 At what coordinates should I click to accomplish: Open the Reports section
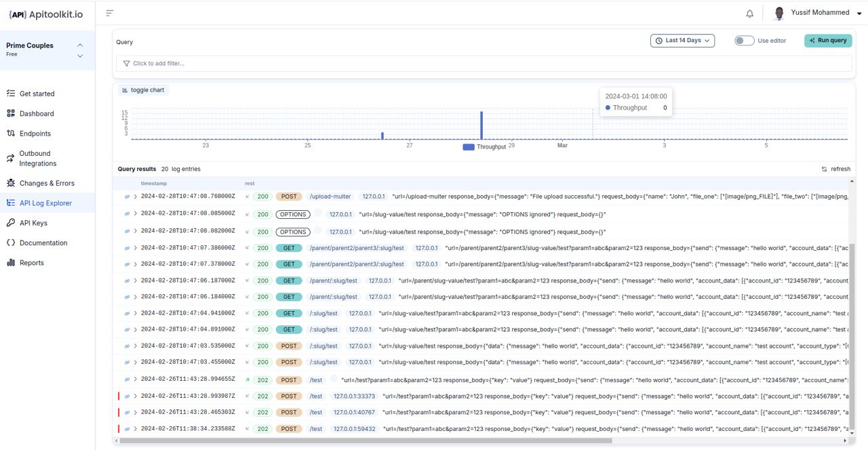click(31, 262)
